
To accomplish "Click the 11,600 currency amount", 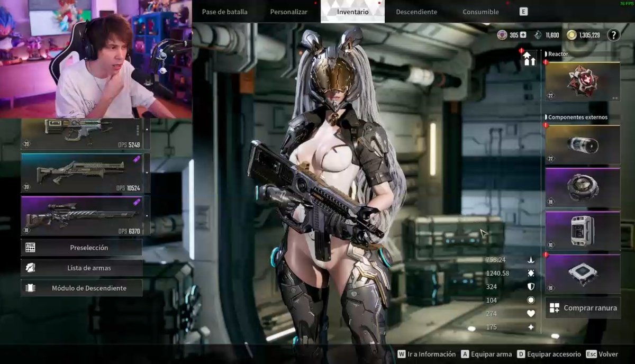I will coord(552,35).
